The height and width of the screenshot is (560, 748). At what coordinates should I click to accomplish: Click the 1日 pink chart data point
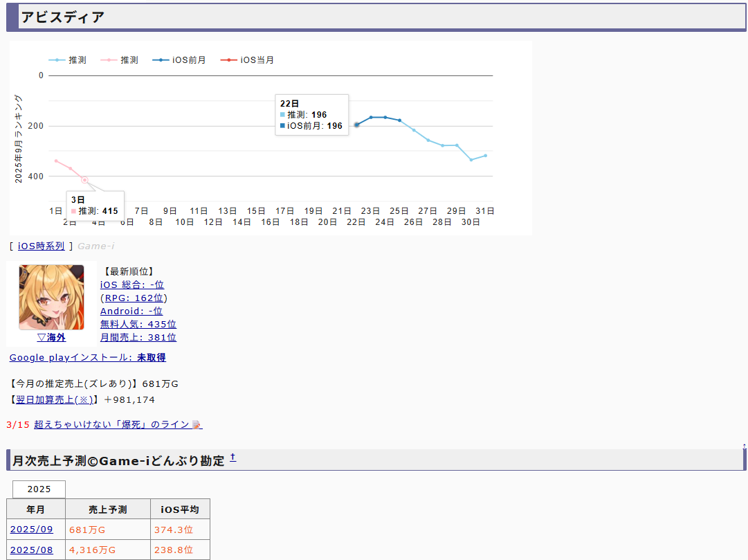click(56, 161)
